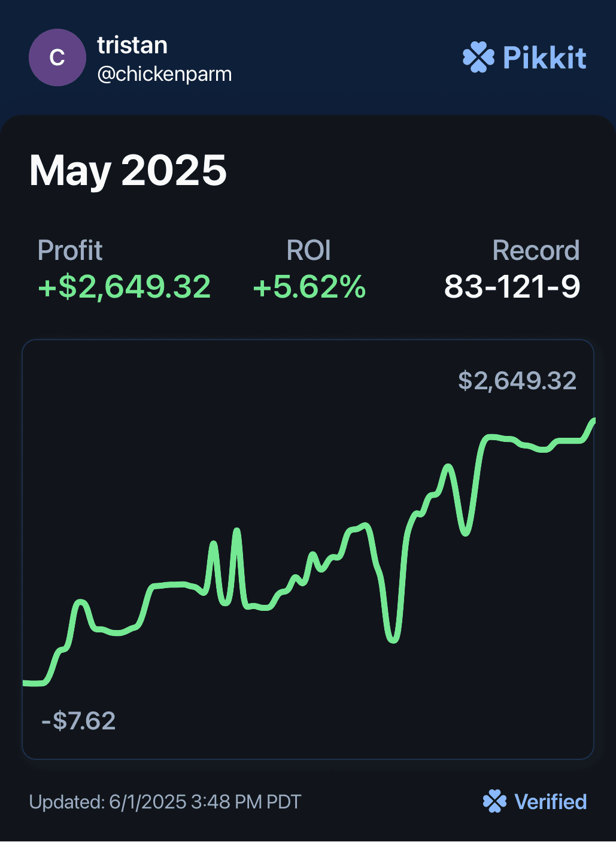The height and width of the screenshot is (842, 616).
Task: Open the @chickenparm handle
Action: 165,74
